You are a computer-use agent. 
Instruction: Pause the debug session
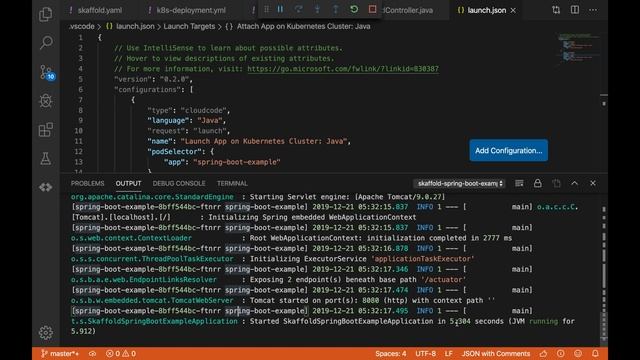pos(280,9)
